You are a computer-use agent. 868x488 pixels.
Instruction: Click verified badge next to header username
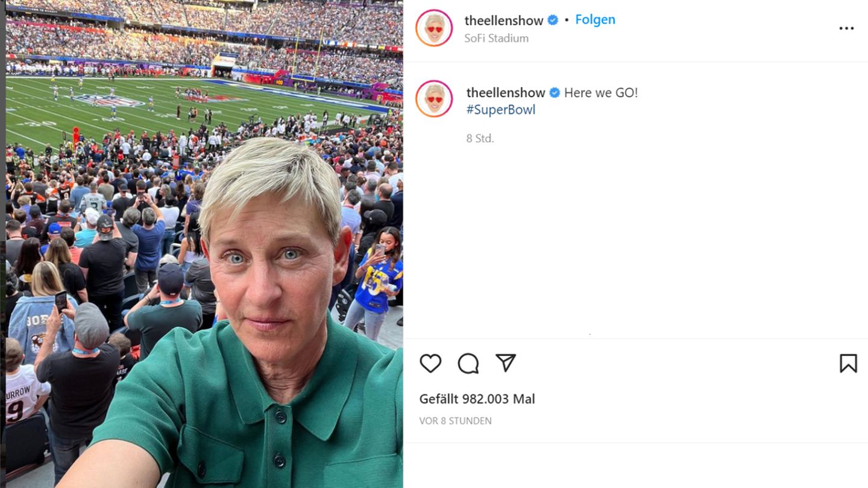click(553, 21)
